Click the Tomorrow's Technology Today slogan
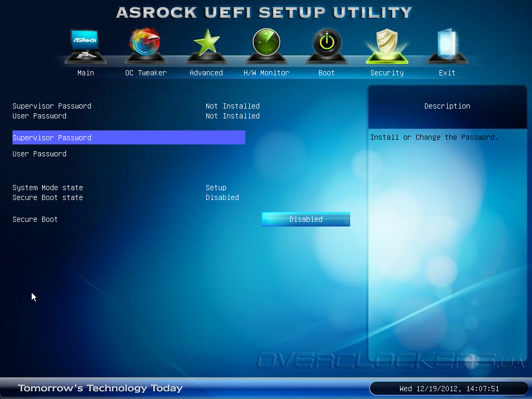Screen dimensions: 532x399 click(x=100, y=388)
